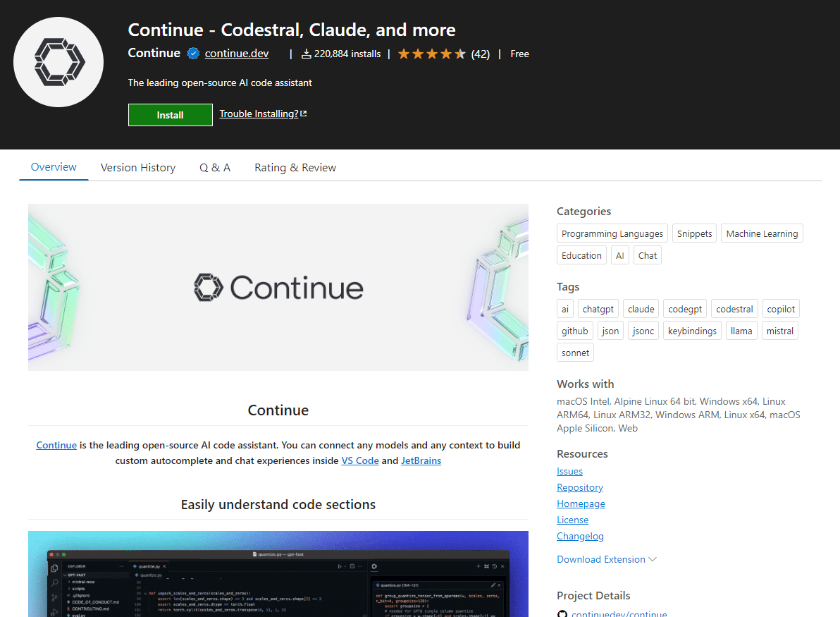Click the GitHub icon under Project Details
The height and width of the screenshot is (617, 840).
tap(562, 613)
